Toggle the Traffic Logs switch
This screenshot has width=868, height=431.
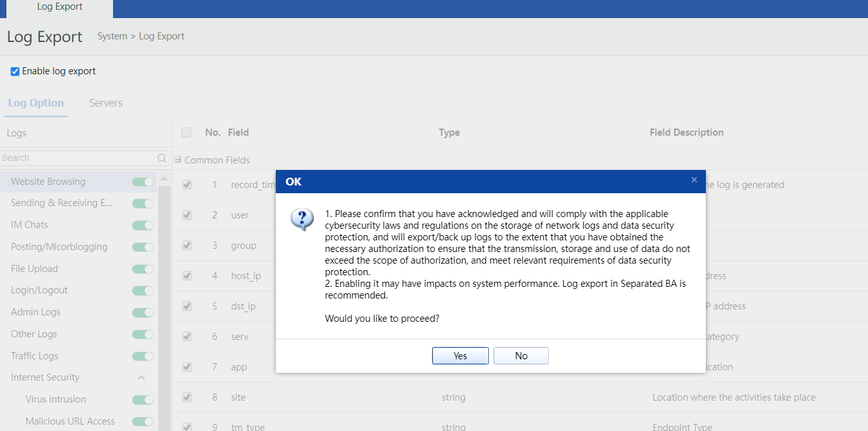[143, 356]
